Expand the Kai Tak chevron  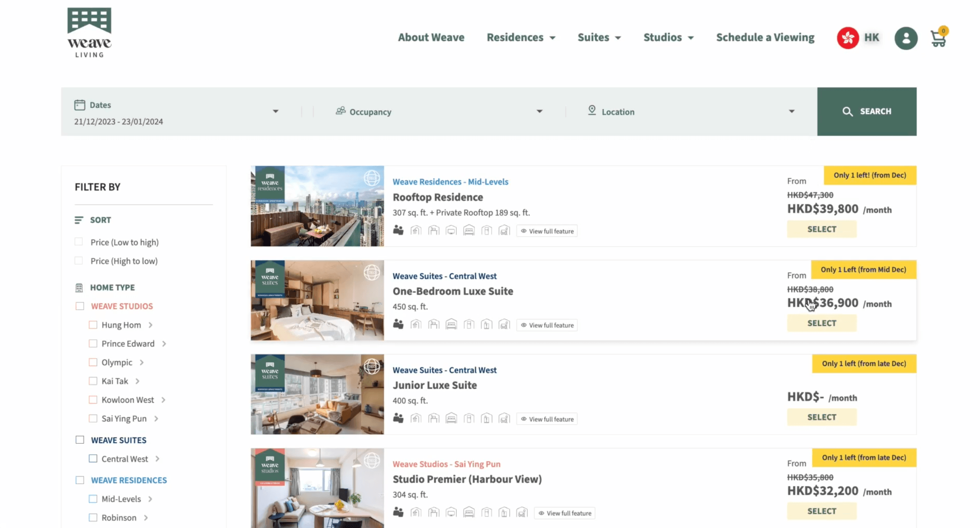tap(137, 381)
